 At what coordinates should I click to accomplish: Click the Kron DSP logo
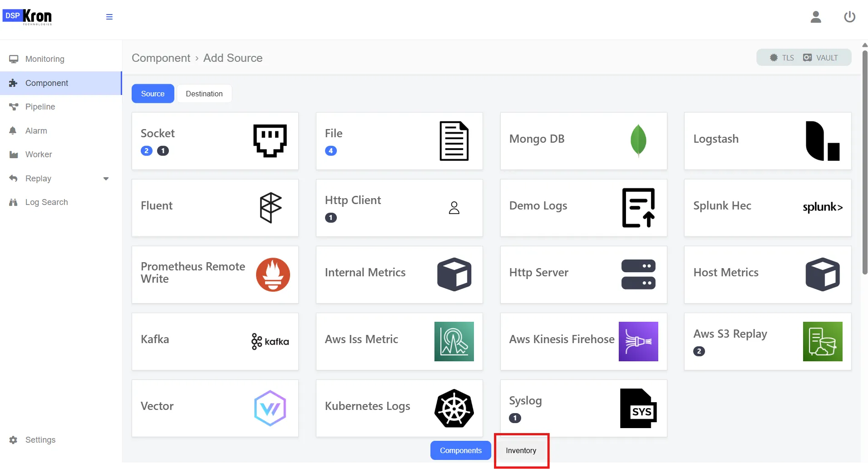(x=27, y=17)
